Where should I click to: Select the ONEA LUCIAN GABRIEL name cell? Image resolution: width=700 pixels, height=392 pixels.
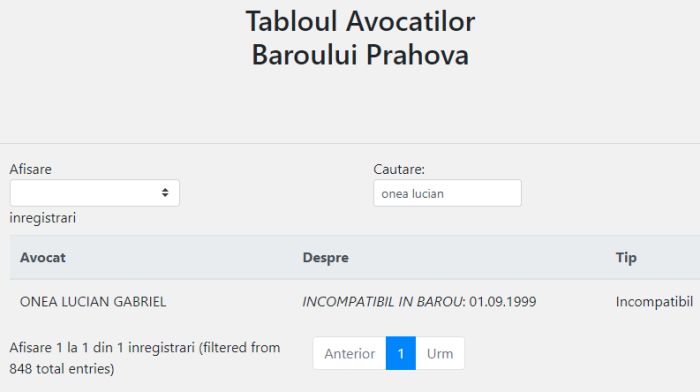pos(93,302)
